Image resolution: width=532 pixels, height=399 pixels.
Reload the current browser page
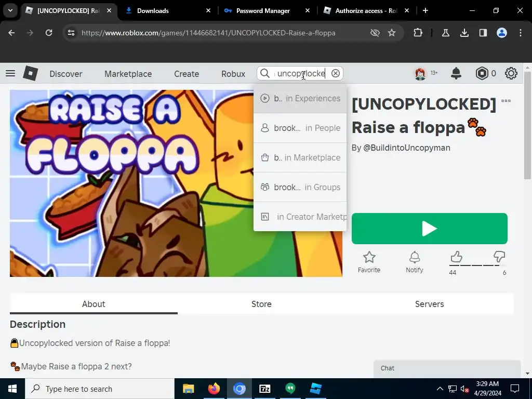tap(49, 33)
